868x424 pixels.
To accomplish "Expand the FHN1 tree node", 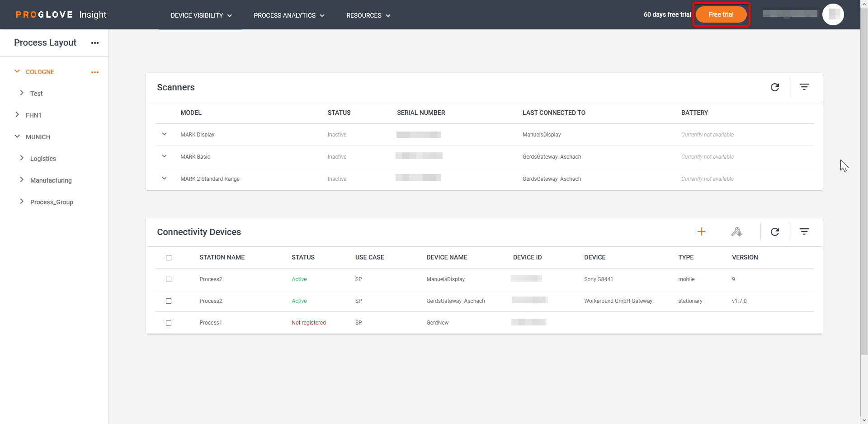I will point(17,115).
